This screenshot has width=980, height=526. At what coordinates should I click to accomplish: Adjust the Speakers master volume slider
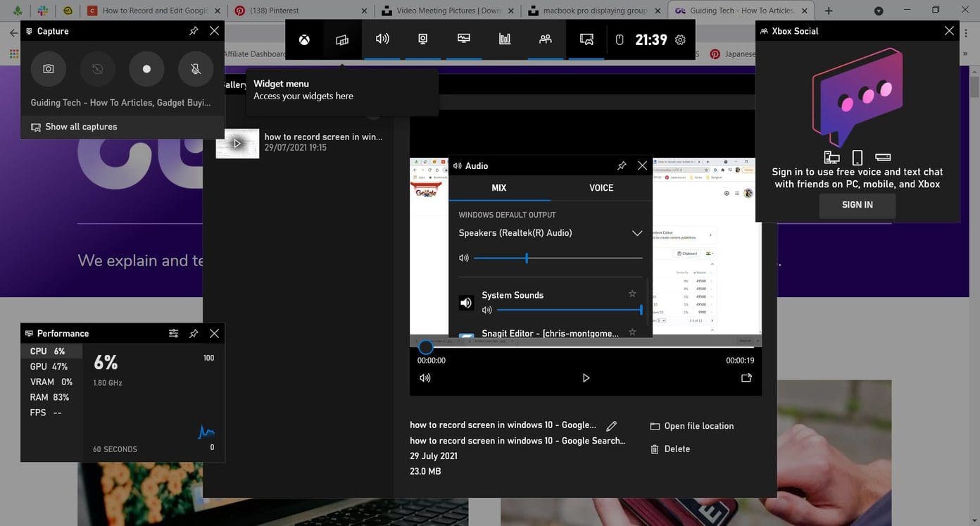(x=558, y=258)
